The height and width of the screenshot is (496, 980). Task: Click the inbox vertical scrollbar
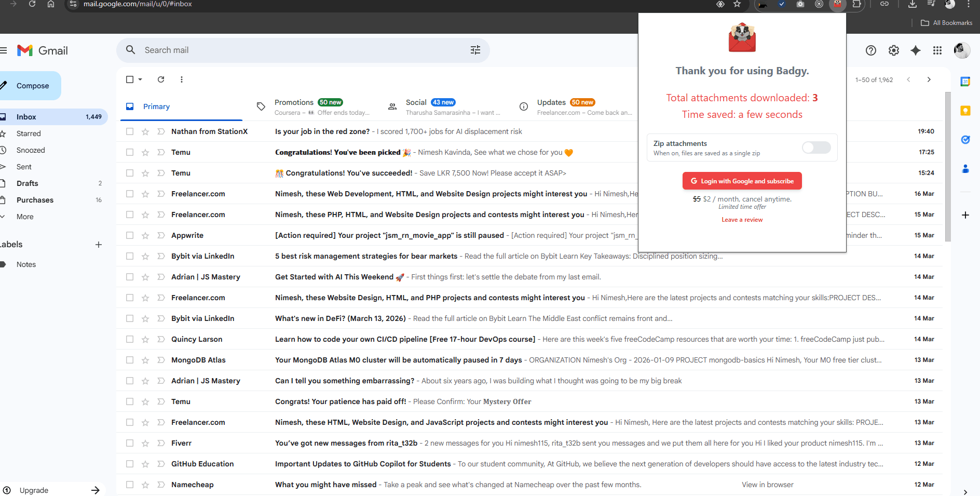coord(948,166)
